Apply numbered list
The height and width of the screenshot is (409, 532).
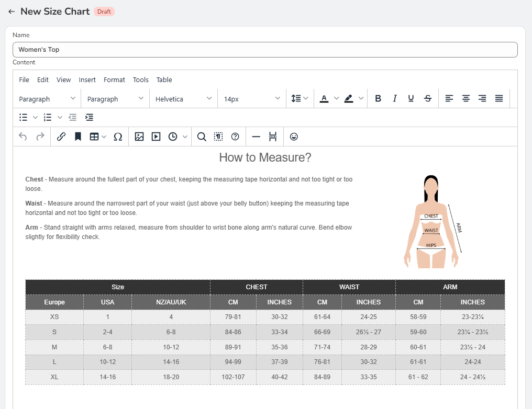tap(48, 117)
